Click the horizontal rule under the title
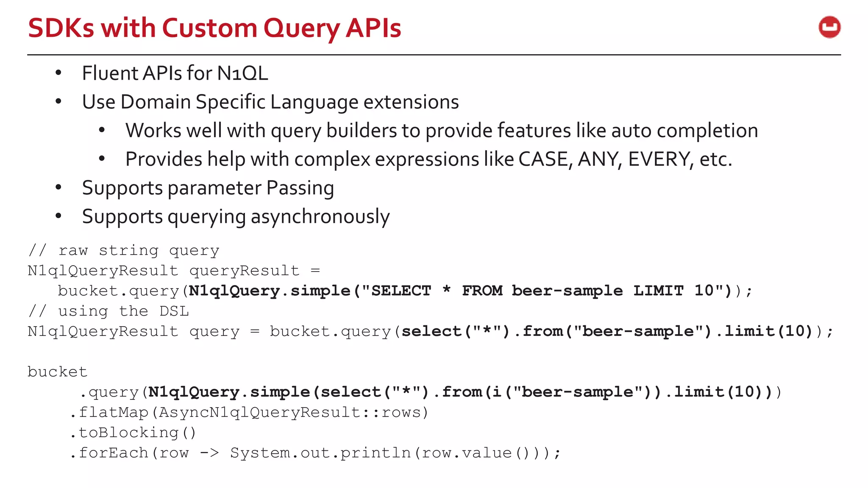The image size is (868, 488). [x=434, y=55]
